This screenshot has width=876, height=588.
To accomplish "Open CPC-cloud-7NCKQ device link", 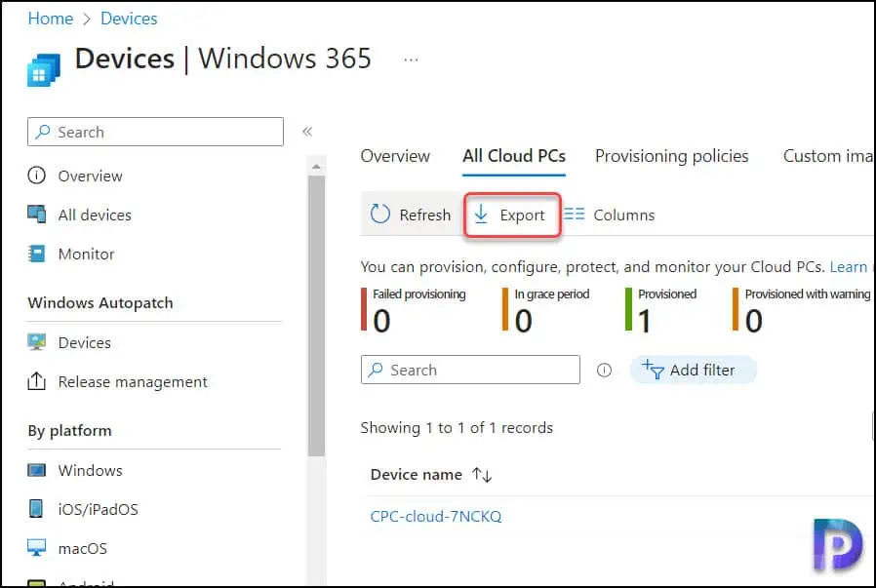I will pos(436,517).
